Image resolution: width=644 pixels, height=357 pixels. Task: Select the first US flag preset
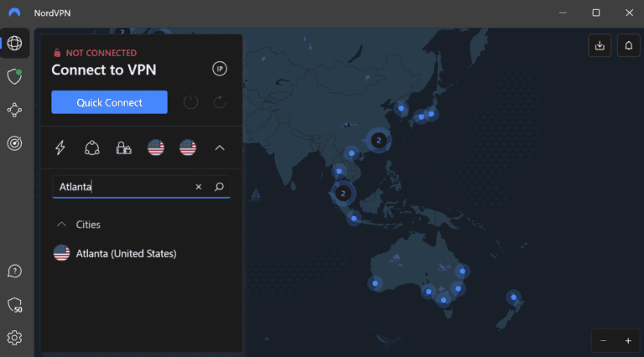click(156, 147)
